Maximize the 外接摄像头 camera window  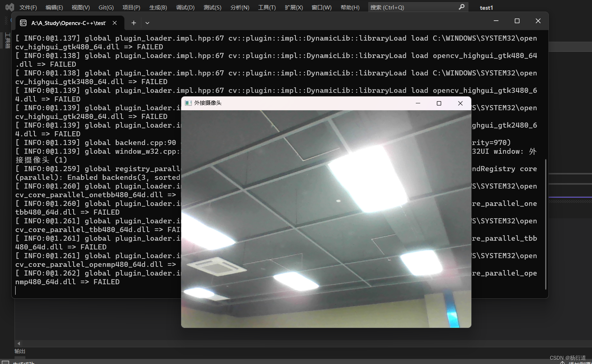439,103
